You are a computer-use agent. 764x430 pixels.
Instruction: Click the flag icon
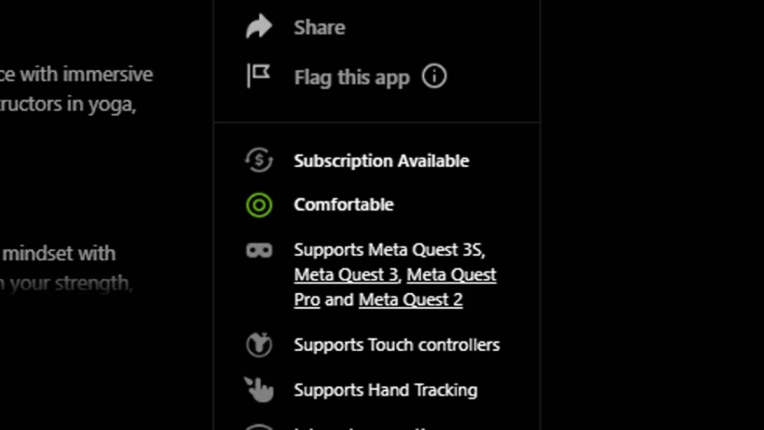pos(259,76)
